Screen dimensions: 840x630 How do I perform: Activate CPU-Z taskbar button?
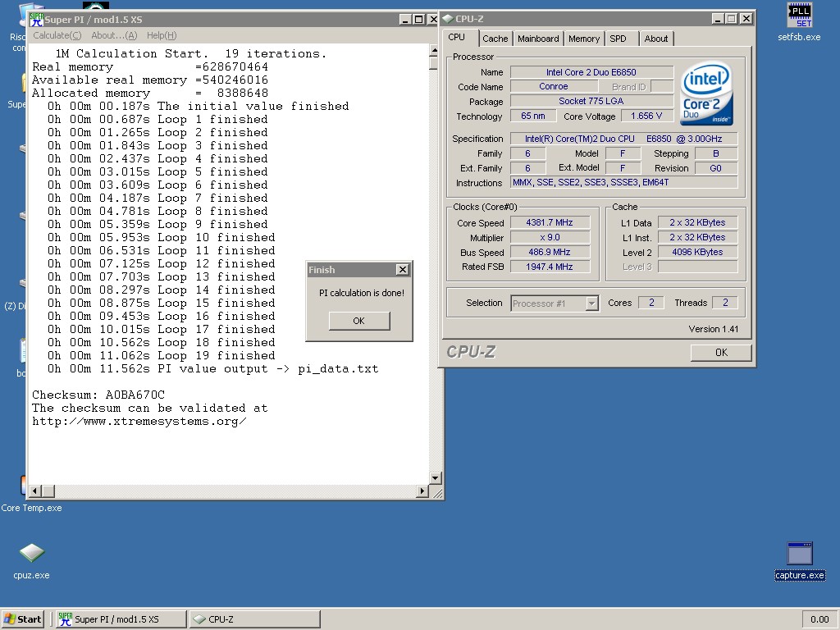pyautogui.click(x=255, y=619)
